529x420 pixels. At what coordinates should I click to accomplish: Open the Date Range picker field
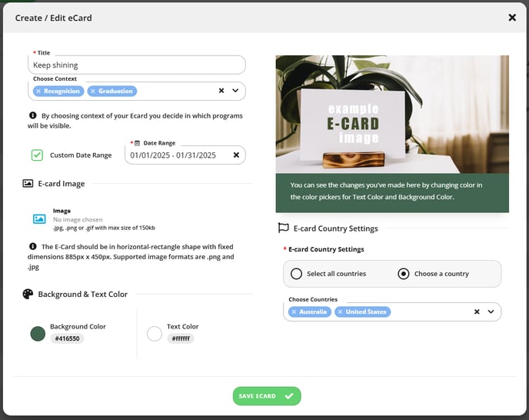[185, 155]
